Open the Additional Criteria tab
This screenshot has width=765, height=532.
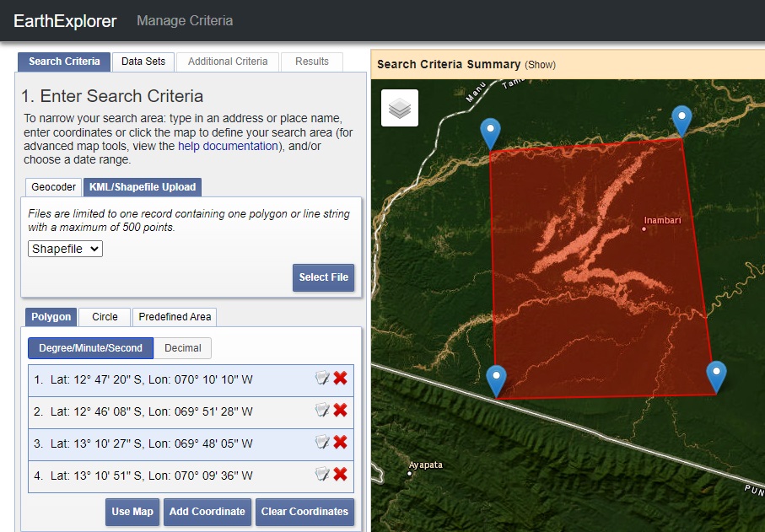[228, 62]
